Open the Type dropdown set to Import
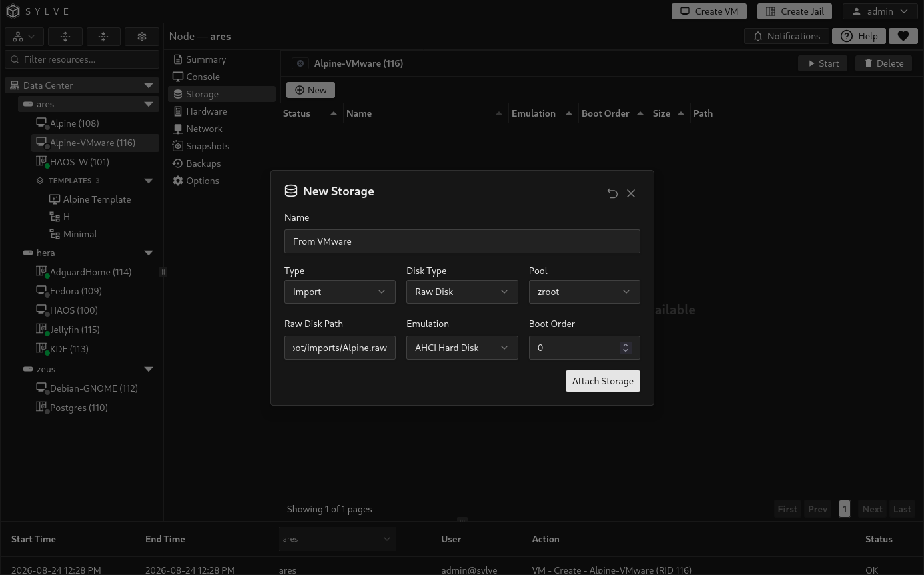 (340, 292)
